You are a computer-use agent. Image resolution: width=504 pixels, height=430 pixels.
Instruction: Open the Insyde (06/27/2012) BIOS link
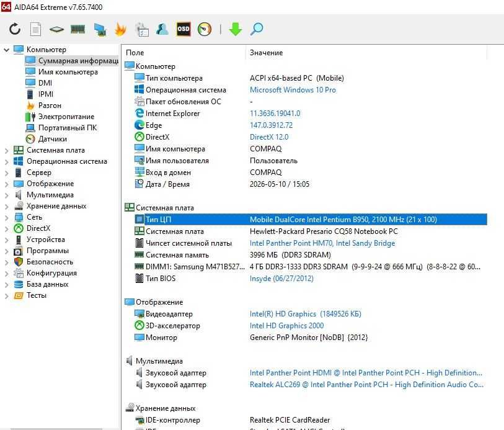[x=281, y=279]
